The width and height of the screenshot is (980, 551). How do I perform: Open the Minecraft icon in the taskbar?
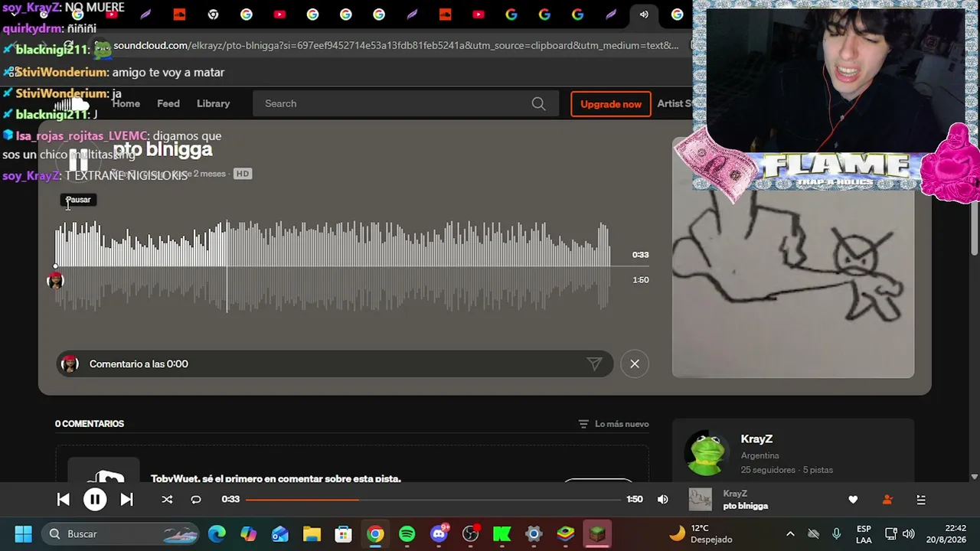click(597, 534)
